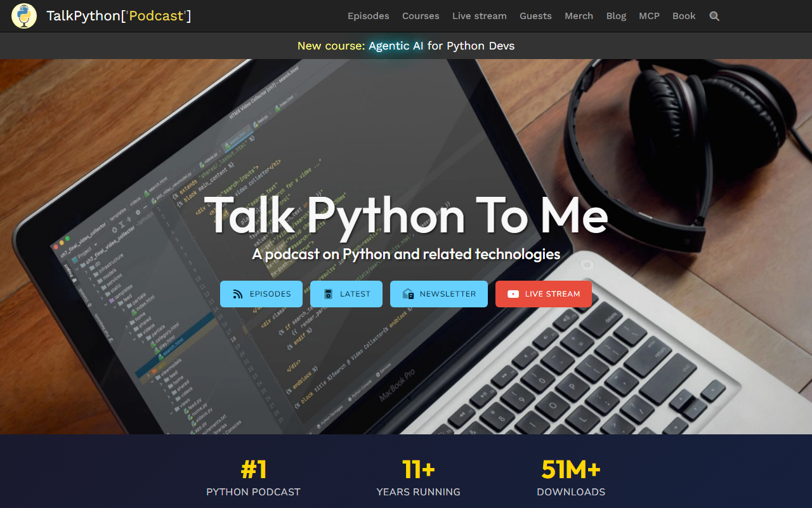Open the Merch nav item
The image size is (812, 508).
pyautogui.click(x=579, y=16)
